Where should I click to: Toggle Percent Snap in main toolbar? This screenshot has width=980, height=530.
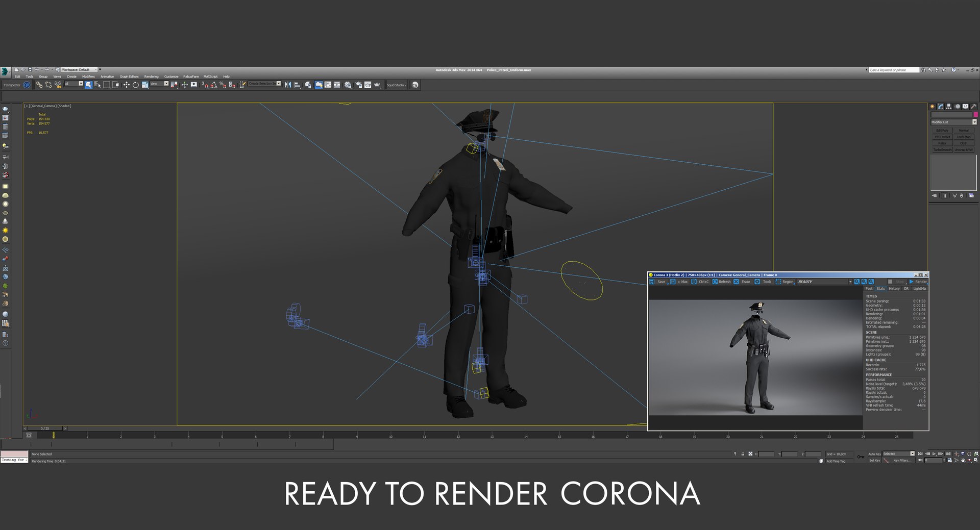click(x=223, y=85)
